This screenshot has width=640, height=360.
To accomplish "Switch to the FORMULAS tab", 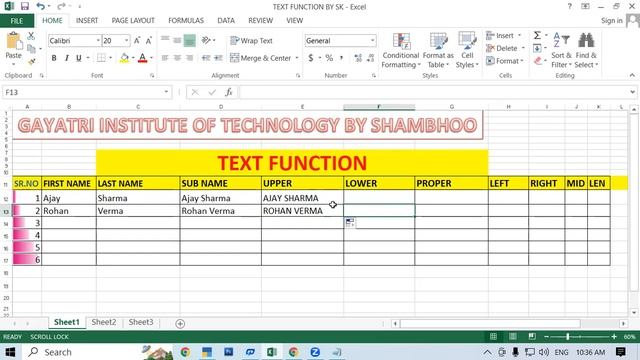I will [186, 20].
